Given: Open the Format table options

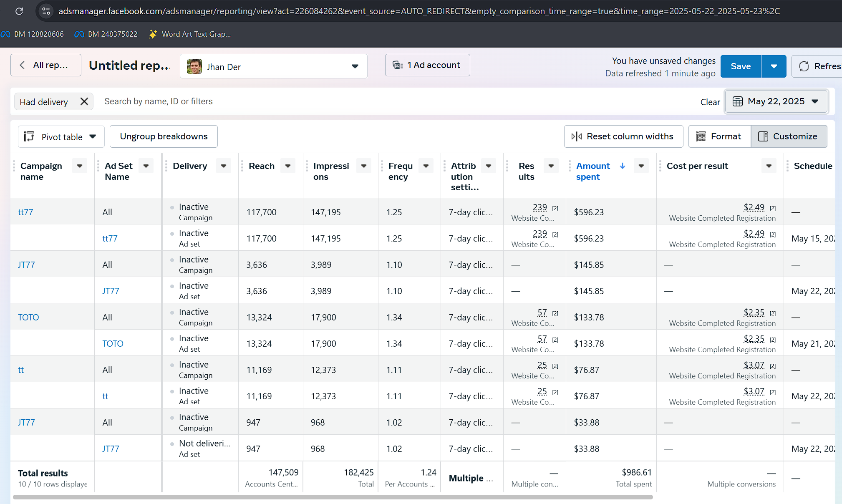Looking at the screenshot, I should [x=719, y=136].
